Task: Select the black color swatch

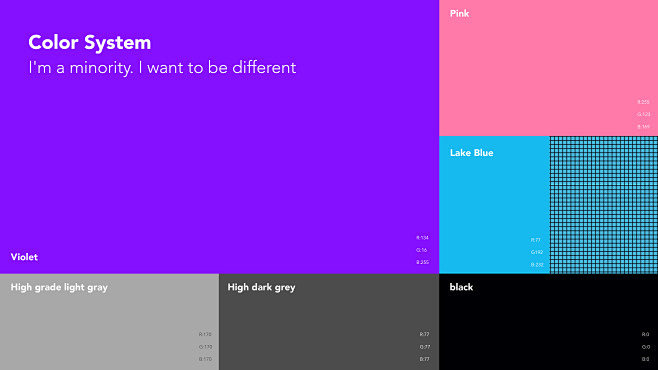Action: pos(548,322)
